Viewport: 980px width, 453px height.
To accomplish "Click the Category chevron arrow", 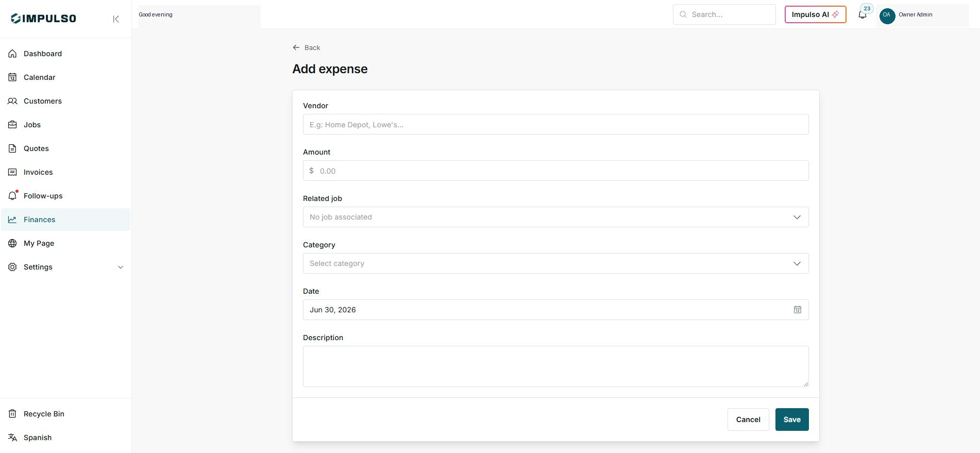I will (797, 263).
